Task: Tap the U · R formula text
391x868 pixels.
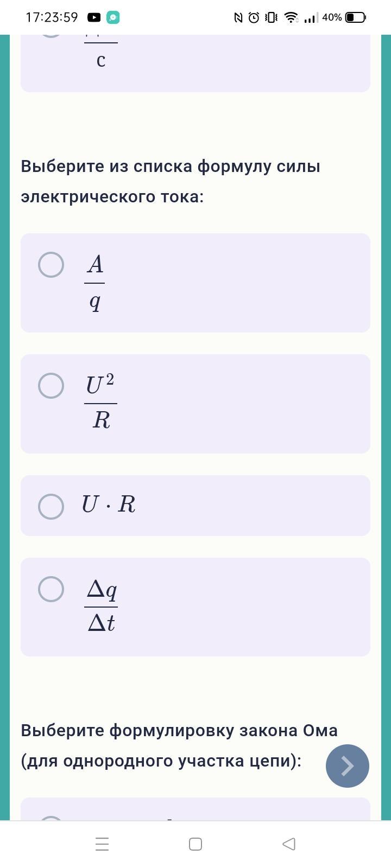Action: (x=109, y=505)
